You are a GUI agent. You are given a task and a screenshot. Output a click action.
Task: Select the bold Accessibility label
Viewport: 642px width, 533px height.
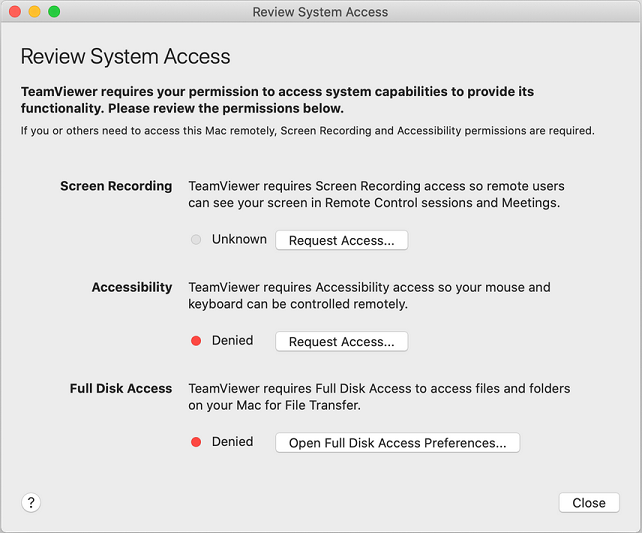[x=132, y=287]
